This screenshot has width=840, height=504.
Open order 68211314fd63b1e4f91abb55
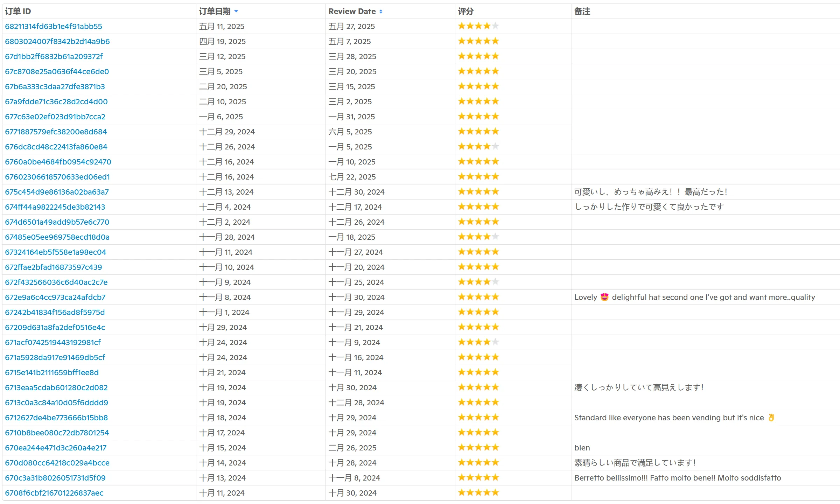click(54, 26)
